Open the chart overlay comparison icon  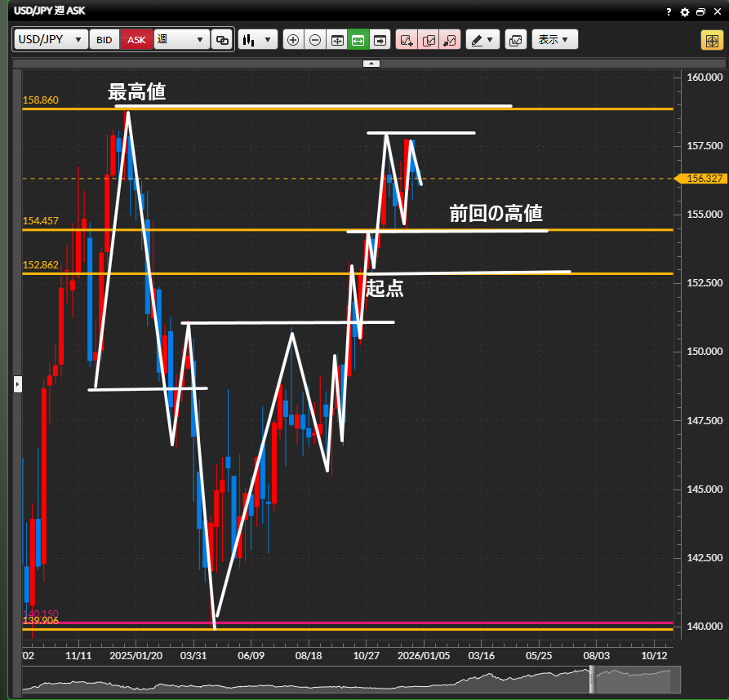click(515, 40)
